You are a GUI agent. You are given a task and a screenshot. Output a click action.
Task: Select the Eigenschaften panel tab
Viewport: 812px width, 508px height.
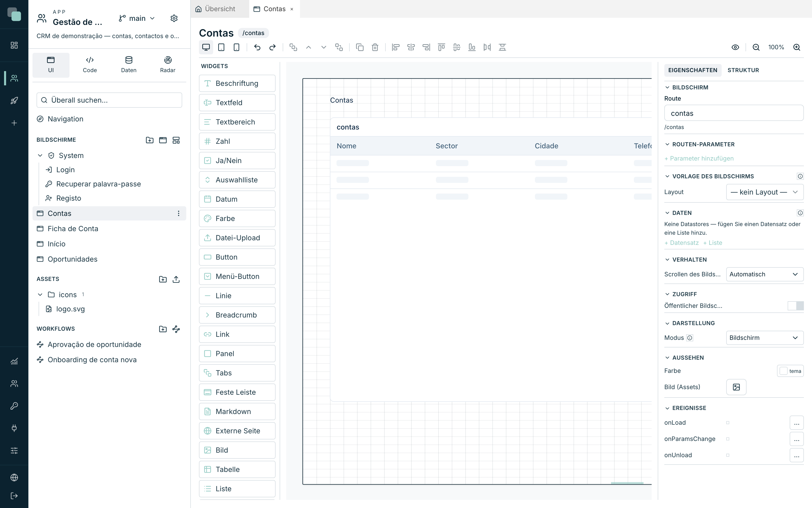692,70
